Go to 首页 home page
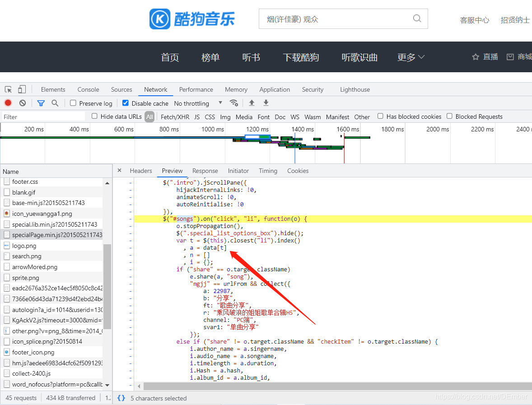This screenshot has height=405, width=532. (170, 57)
